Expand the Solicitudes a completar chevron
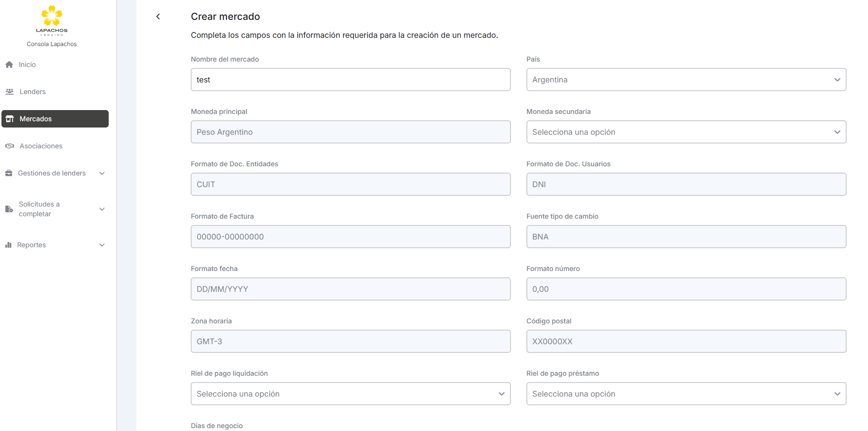Image resolution: width=868 pixels, height=431 pixels. [x=102, y=209]
